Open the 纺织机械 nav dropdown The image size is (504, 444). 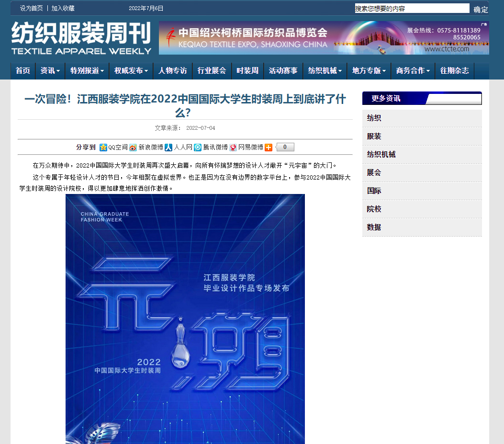click(x=325, y=71)
